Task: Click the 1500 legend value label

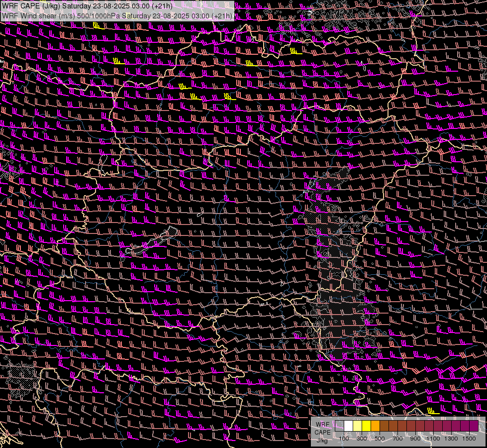Action: click(469, 439)
